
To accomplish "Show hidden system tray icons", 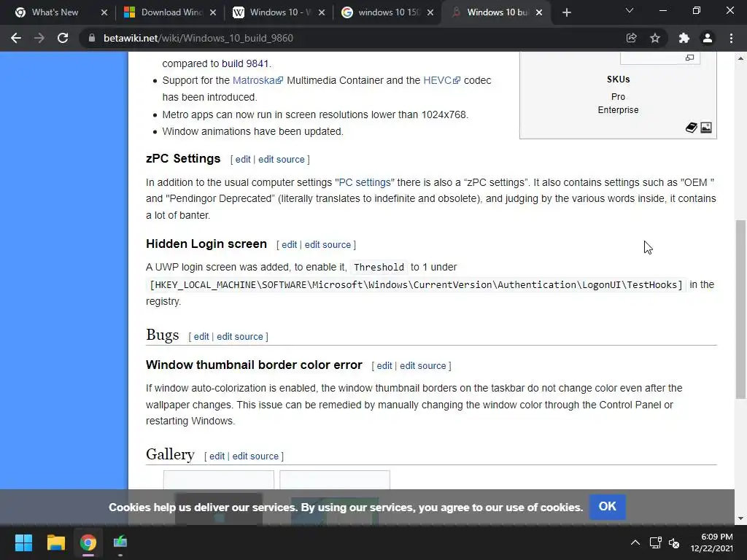I will pos(635,542).
